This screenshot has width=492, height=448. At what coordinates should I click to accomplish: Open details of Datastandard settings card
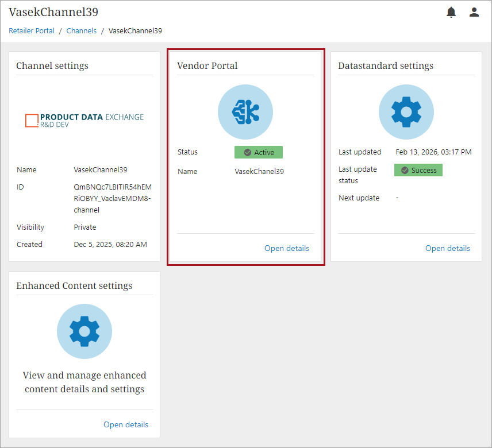coord(448,248)
